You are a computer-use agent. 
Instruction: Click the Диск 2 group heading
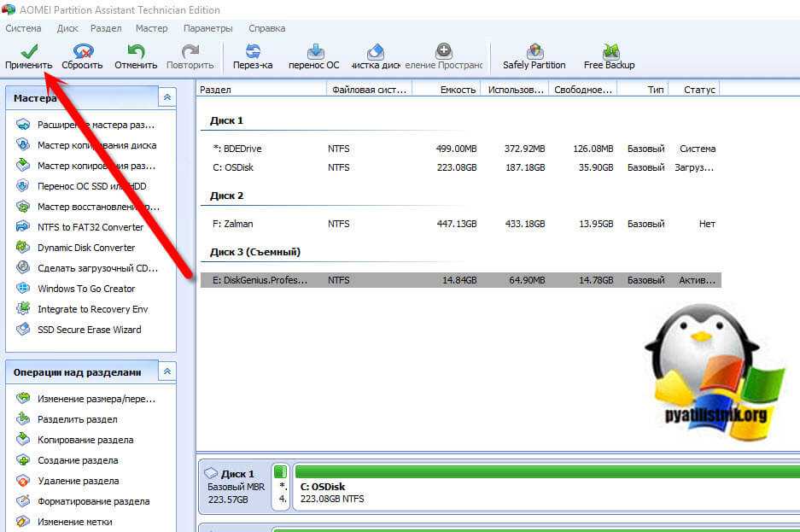pyautogui.click(x=226, y=196)
